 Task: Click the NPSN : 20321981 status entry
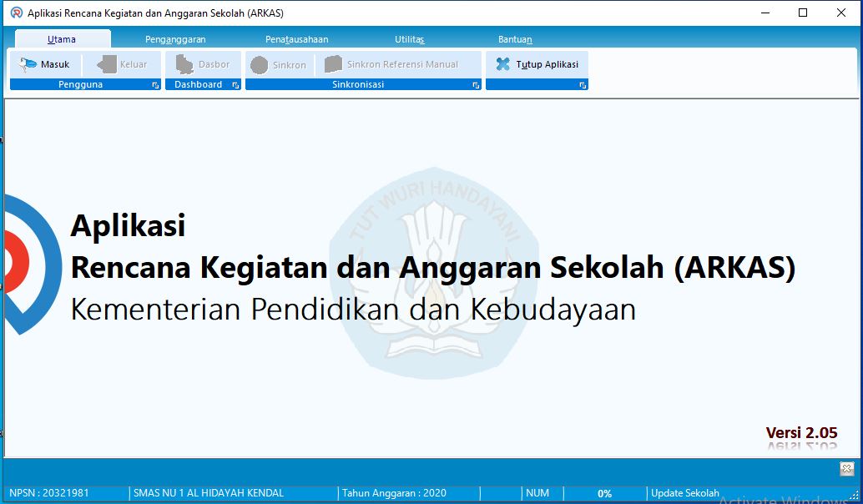click(49, 493)
